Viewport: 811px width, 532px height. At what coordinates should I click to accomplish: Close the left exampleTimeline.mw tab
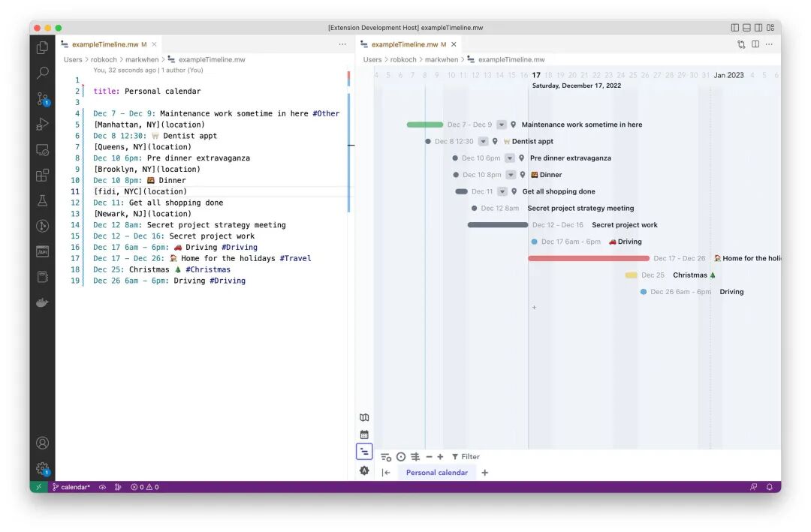(x=154, y=44)
